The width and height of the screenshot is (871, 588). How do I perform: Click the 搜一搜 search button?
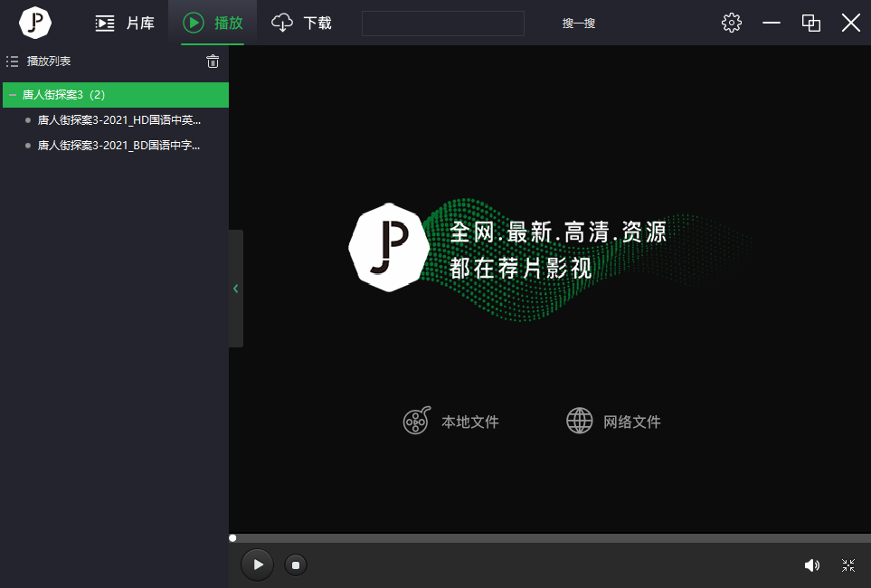coord(578,24)
